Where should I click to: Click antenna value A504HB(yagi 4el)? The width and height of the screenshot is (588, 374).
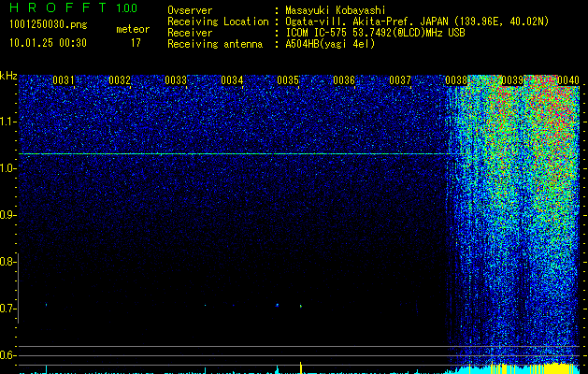[330, 44]
